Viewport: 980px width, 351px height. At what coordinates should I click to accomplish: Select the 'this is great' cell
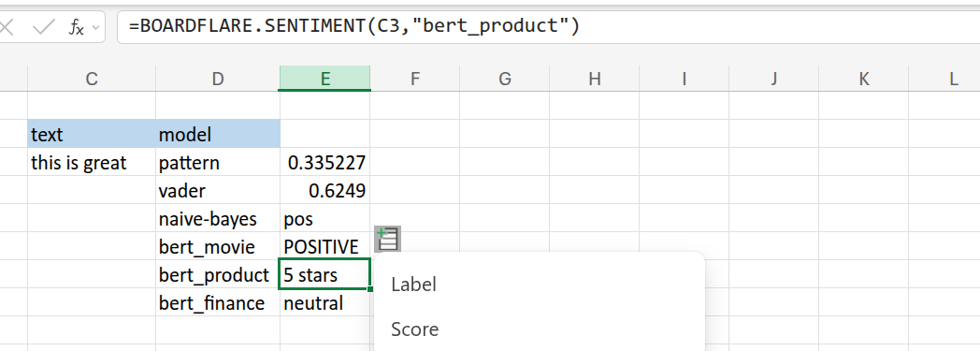pos(92,162)
